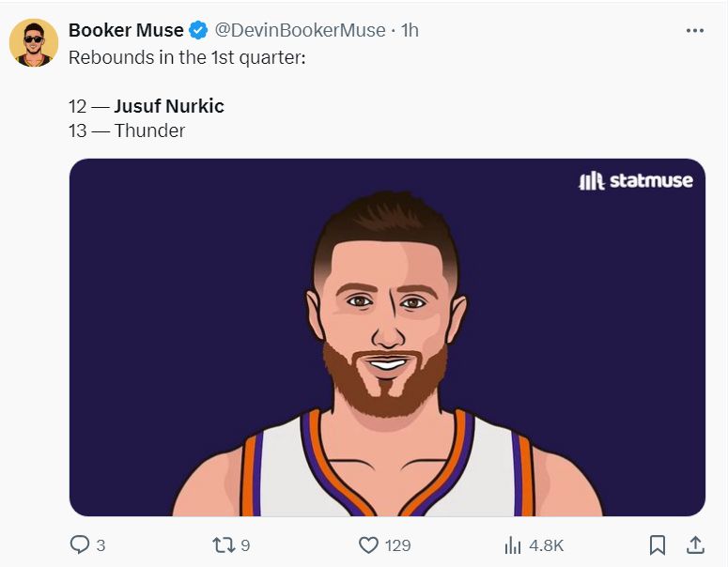
Task: Click the Booker Muse display name
Action: point(126,30)
